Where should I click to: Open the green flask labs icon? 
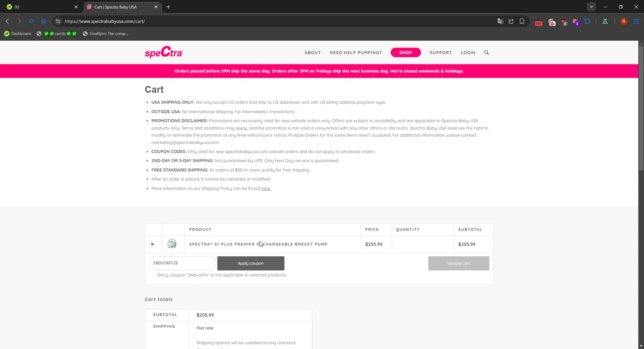coord(605,21)
